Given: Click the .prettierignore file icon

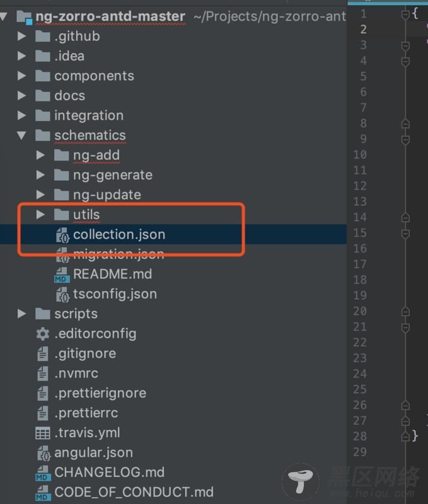Looking at the screenshot, I should click(x=42, y=393).
